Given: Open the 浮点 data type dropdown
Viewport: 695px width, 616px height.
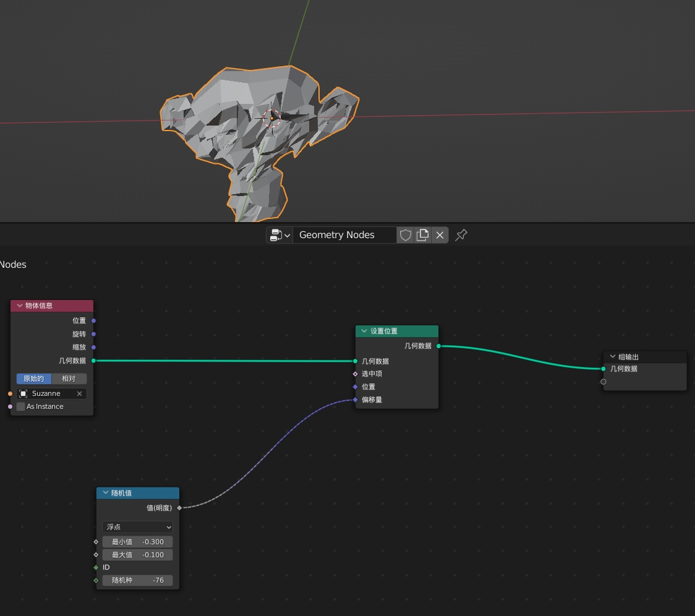Looking at the screenshot, I should pos(137,527).
